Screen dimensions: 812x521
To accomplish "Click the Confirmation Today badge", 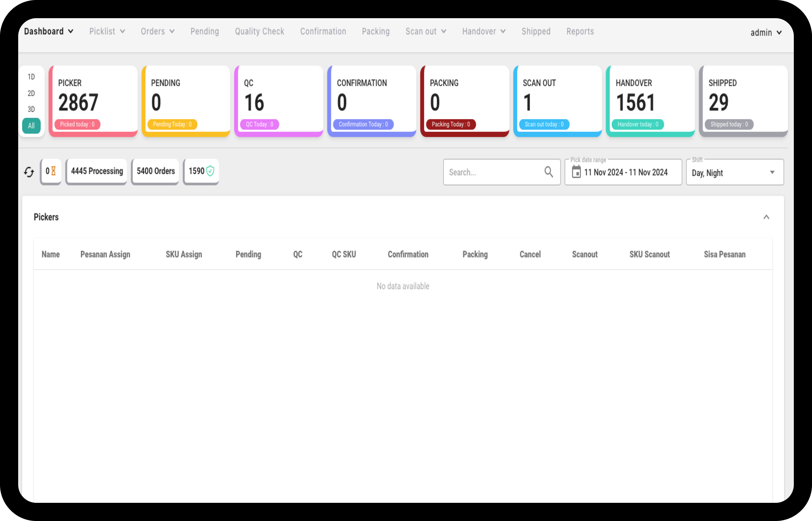I will tap(363, 124).
